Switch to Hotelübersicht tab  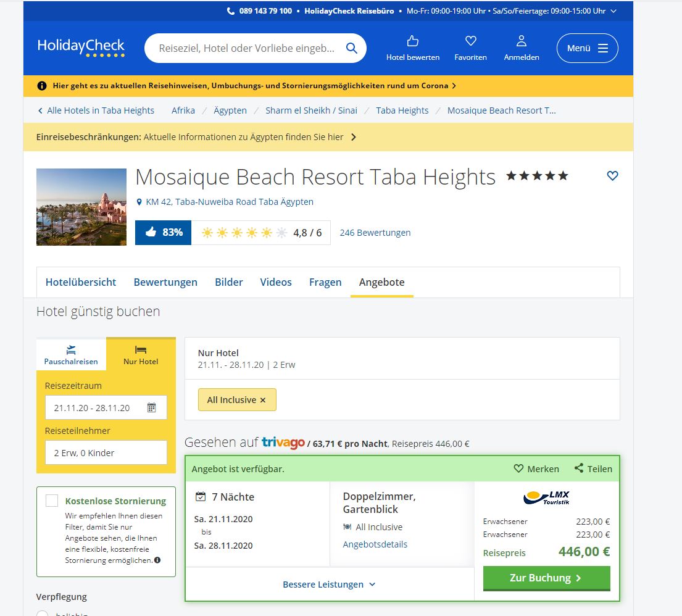pos(81,282)
